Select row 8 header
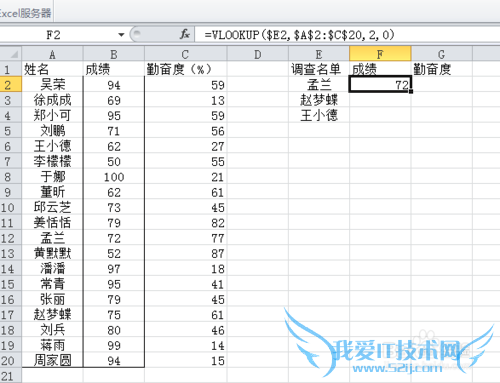Image resolution: width=500 pixels, height=383 pixels. click(11, 176)
